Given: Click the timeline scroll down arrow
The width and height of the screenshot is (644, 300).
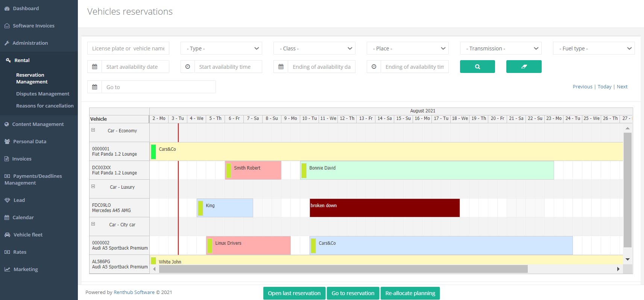Looking at the screenshot, I should [627, 259].
